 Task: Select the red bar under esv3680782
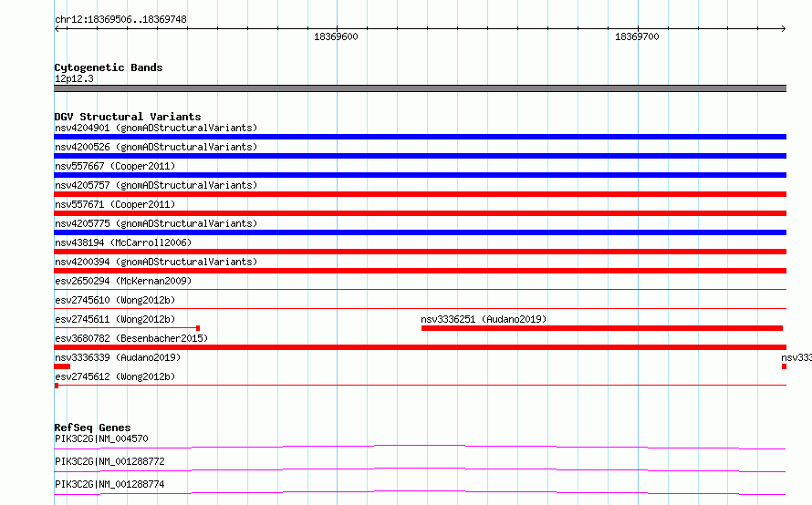(x=420, y=347)
